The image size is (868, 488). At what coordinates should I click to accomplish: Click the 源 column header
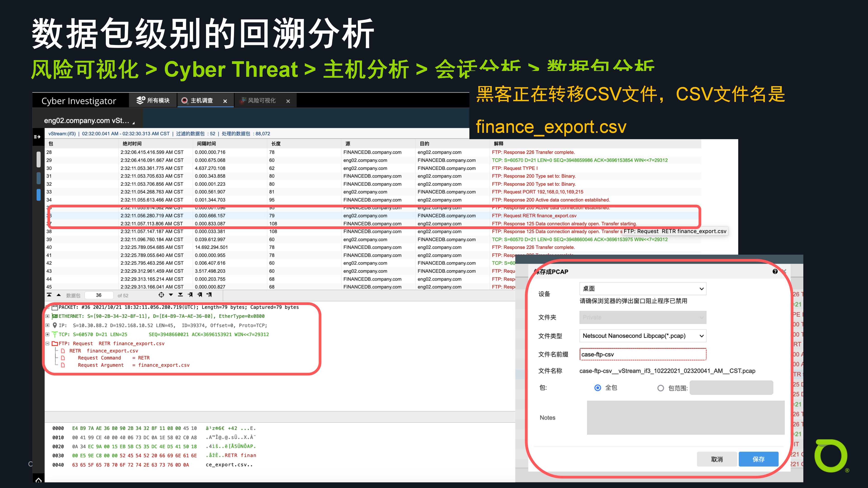point(378,144)
